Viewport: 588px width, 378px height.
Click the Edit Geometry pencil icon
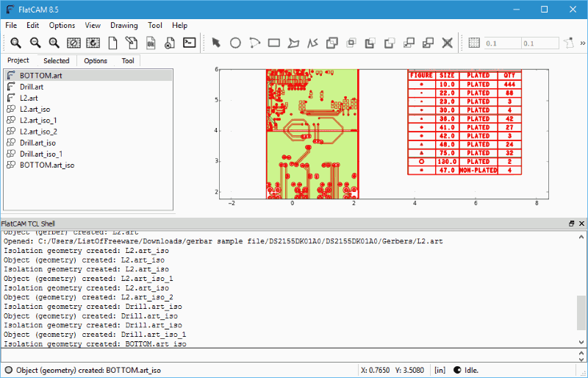(x=132, y=43)
